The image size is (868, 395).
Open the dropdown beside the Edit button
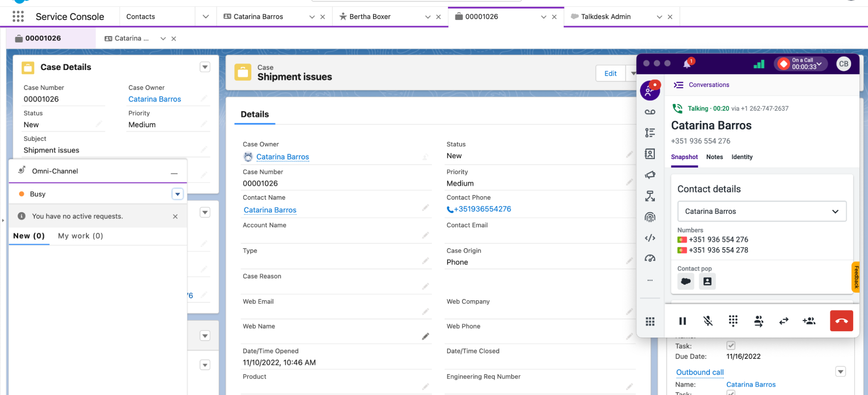633,73
